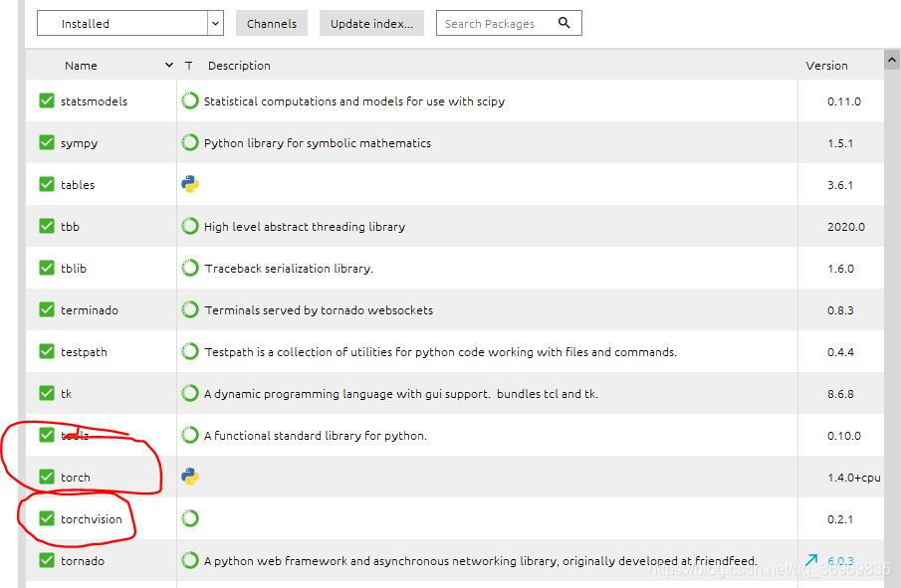Toggle the tables package checkbox
Image resolution: width=901 pixels, height=588 pixels.
point(47,184)
